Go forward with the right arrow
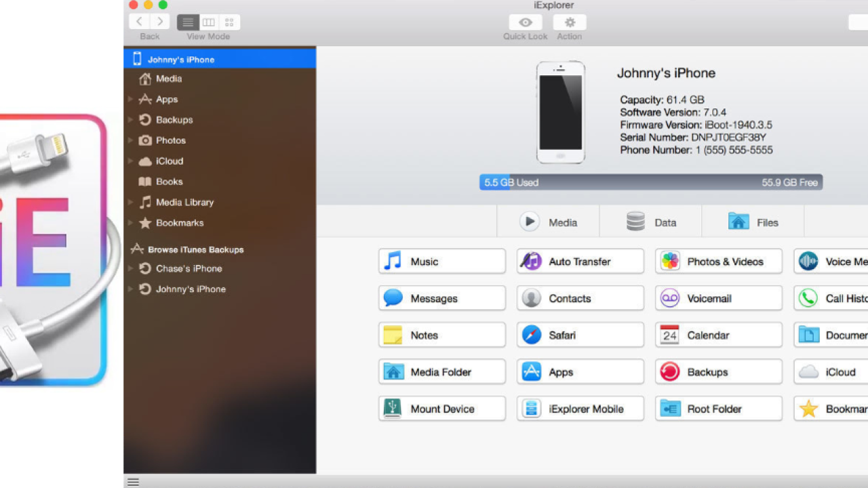 (x=159, y=22)
